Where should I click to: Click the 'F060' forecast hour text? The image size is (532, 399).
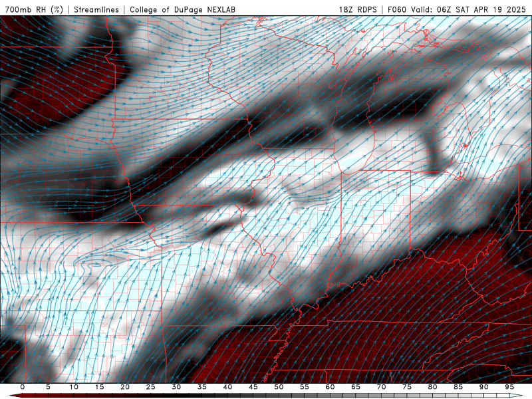[396, 9]
